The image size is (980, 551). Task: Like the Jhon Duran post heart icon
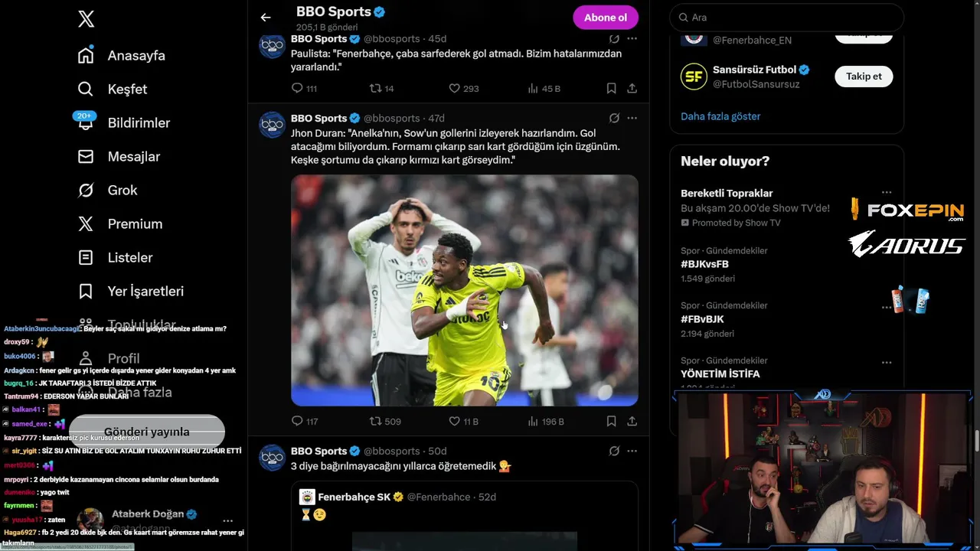click(x=454, y=421)
